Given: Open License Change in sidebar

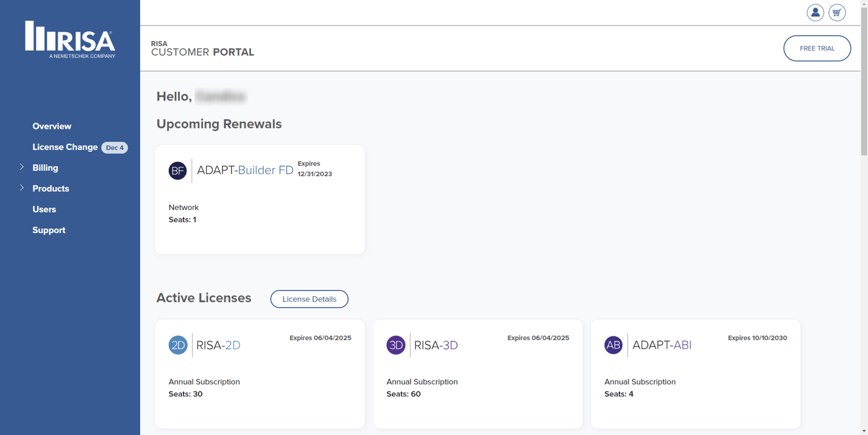Looking at the screenshot, I should click(x=65, y=147).
